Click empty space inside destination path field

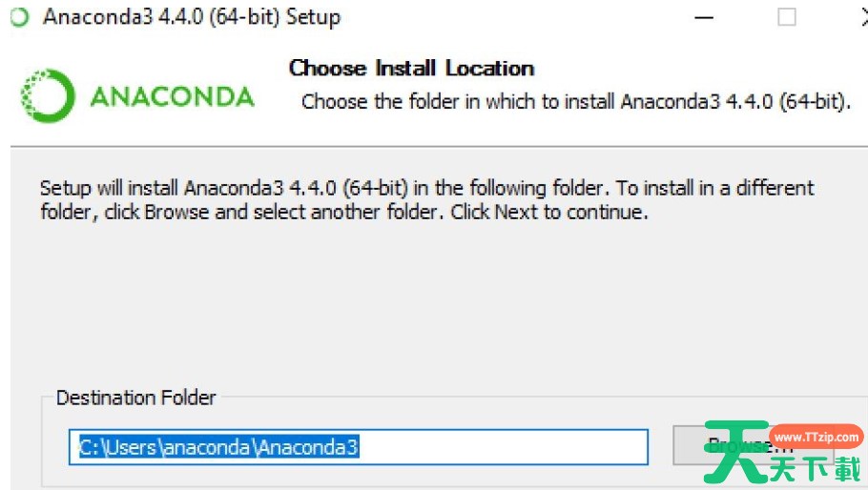click(x=506, y=446)
